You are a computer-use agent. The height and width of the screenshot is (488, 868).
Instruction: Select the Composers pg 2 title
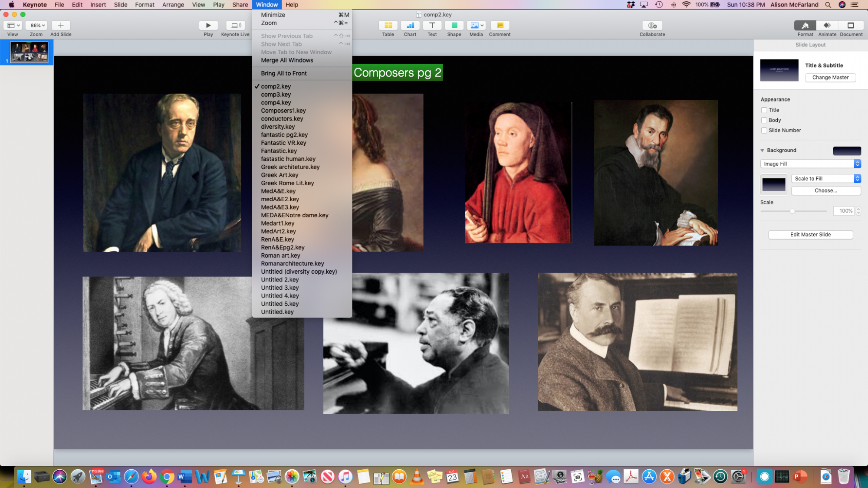(x=397, y=72)
